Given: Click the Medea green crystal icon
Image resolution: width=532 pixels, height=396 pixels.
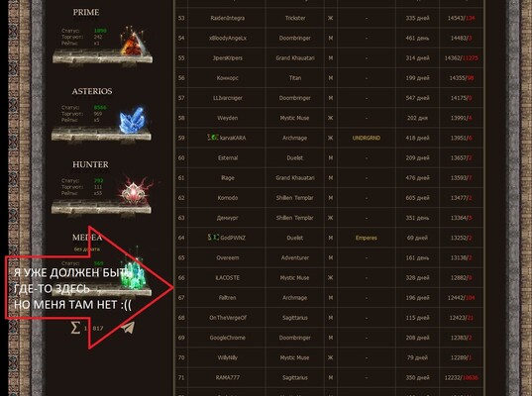Looking at the screenshot, I should (135, 270).
